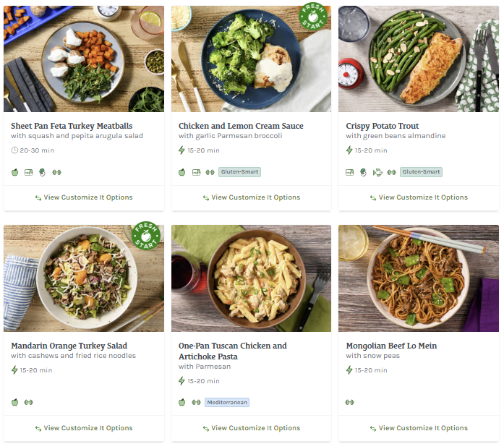The width and height of the screenshot is (504, 444).
Task: Click apple icon on Chicken and Lemon Cream Sauce
Action: click(x=182, y=172)
